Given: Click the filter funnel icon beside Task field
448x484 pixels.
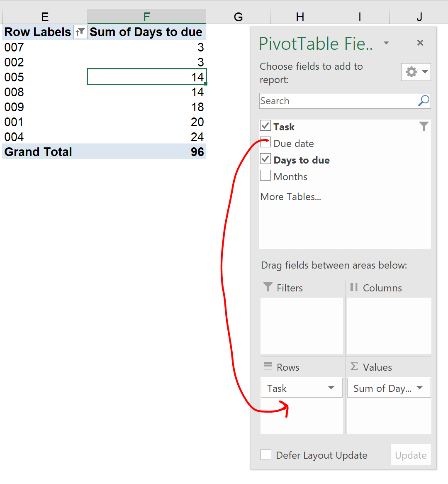Looking at the screenshot, I should click(424, 126).
